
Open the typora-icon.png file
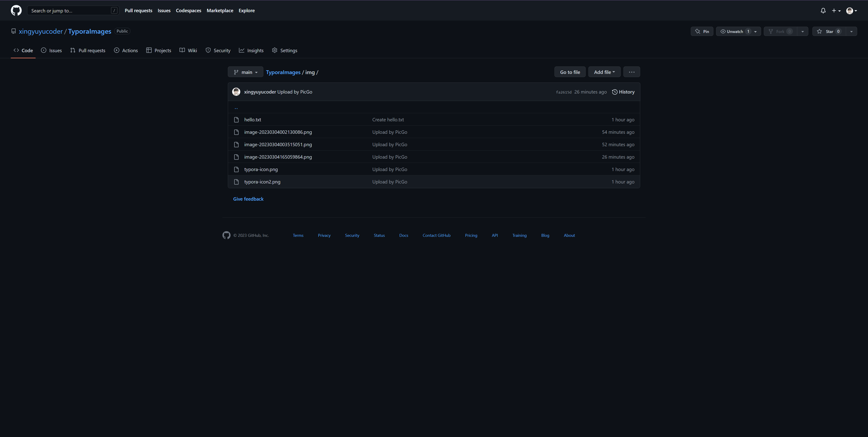click(261, 169)
